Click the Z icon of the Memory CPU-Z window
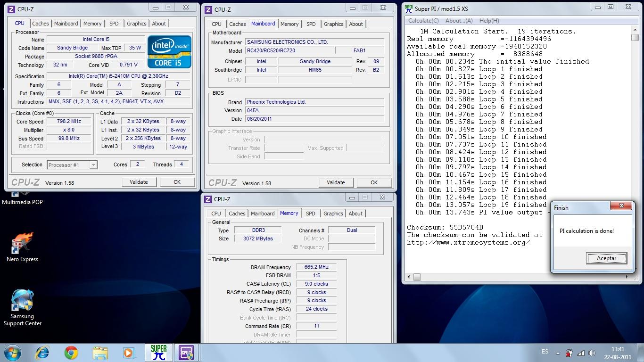The image size is (644, 362). tap(208, 199)
